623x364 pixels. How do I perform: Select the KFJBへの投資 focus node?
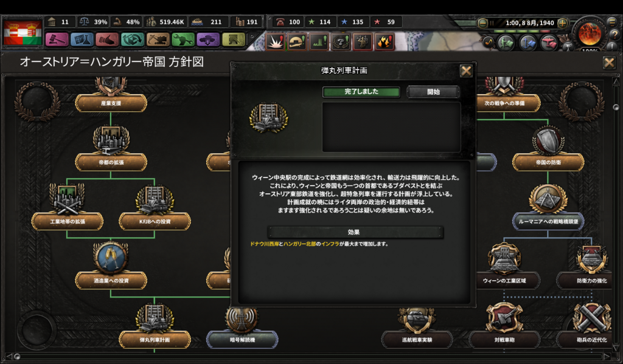point(155,221)
